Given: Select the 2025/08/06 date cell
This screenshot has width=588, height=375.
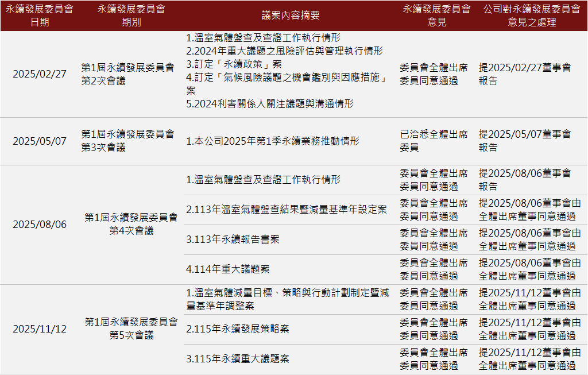Looking at the screenshot, I should [x=40, y=225].
